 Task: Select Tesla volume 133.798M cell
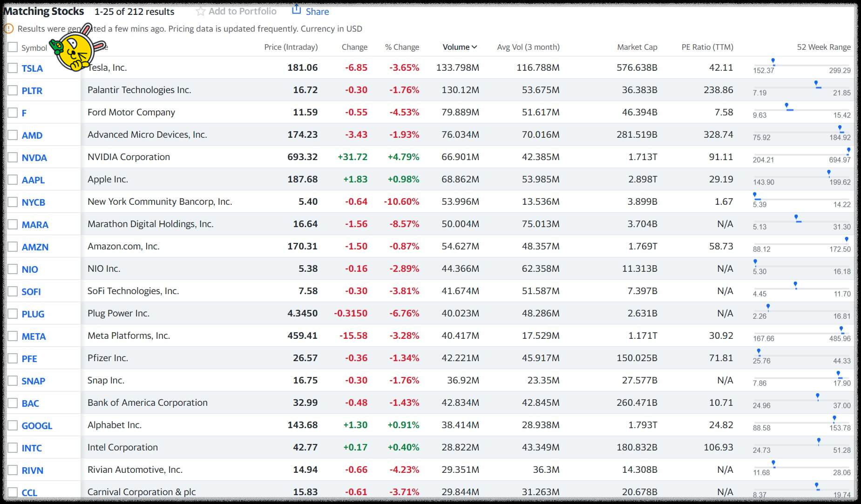click(457, 67)
